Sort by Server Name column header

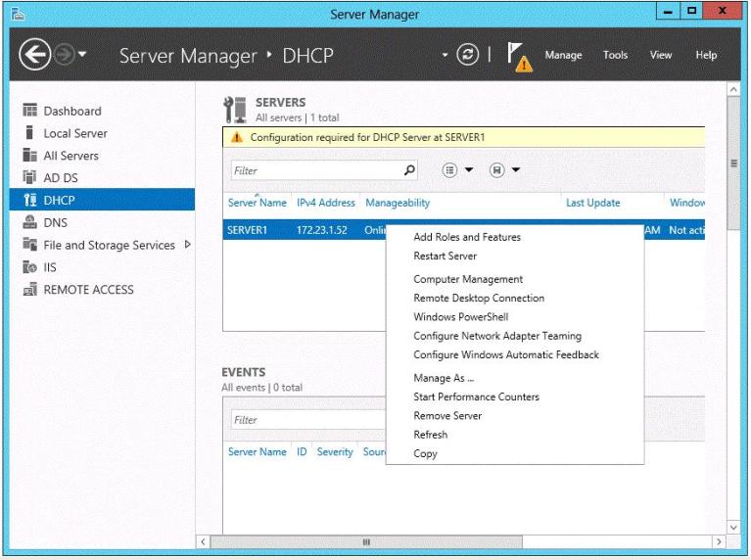click(x=258, y=203)
